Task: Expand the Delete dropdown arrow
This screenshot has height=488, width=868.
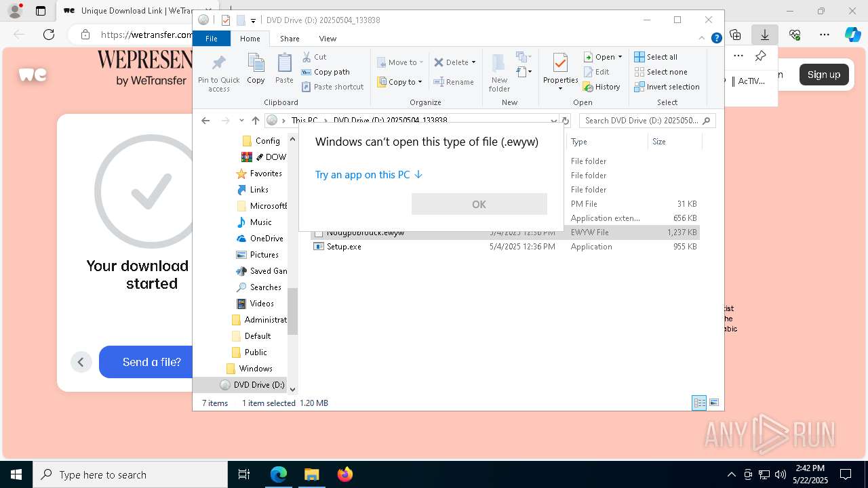Action: tap(473, 62)
